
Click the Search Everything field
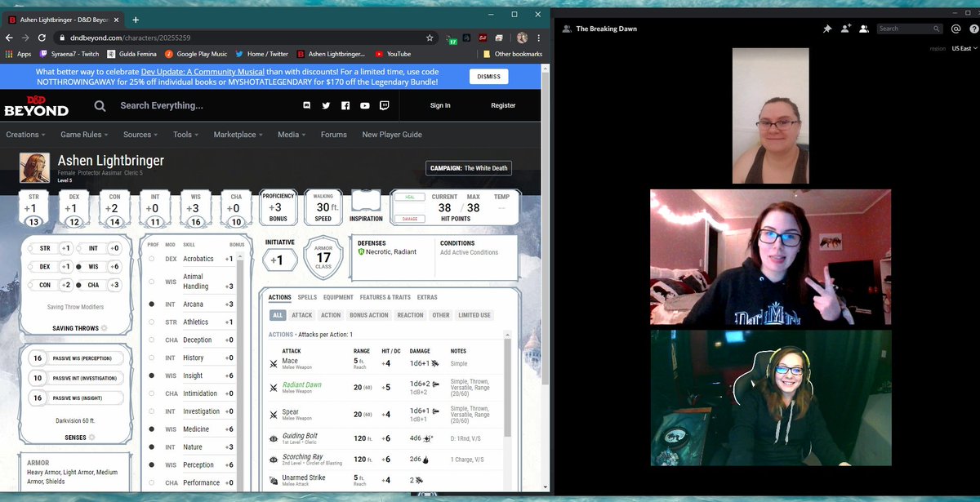[x=162, y=105]
